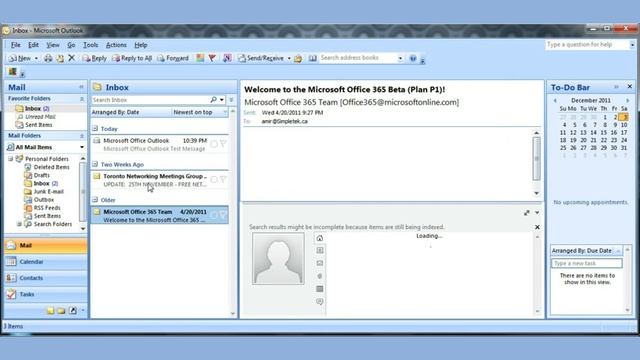This screenshot has height=360, width=640.
Task: Switch to the Calendar navigation button
Action: [46, 262]
